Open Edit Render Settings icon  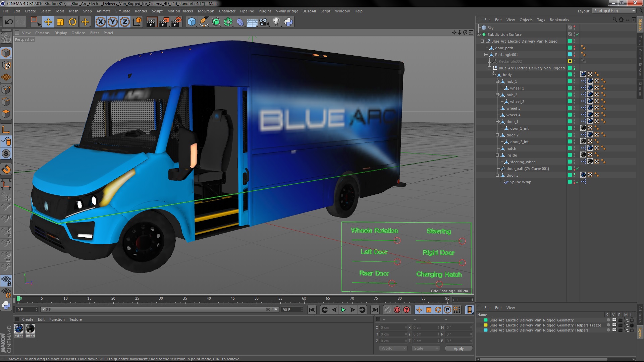176,22
